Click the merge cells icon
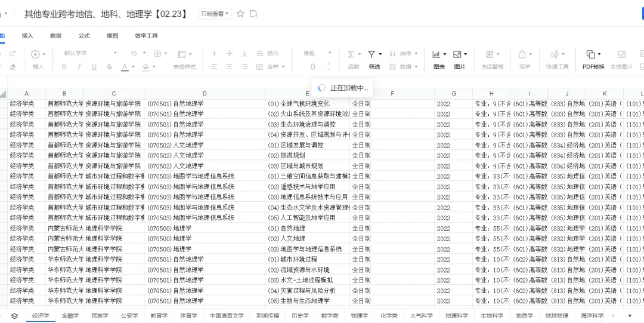The image size is (644, 323). (259, 67)
